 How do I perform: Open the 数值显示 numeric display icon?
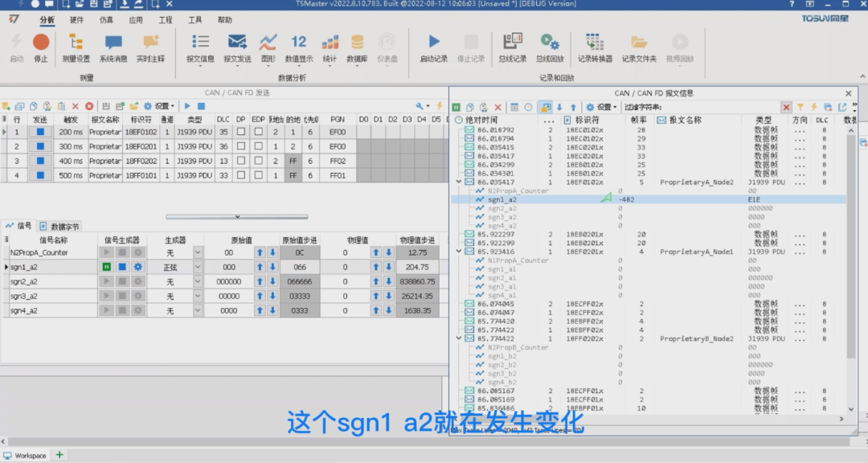299,42
